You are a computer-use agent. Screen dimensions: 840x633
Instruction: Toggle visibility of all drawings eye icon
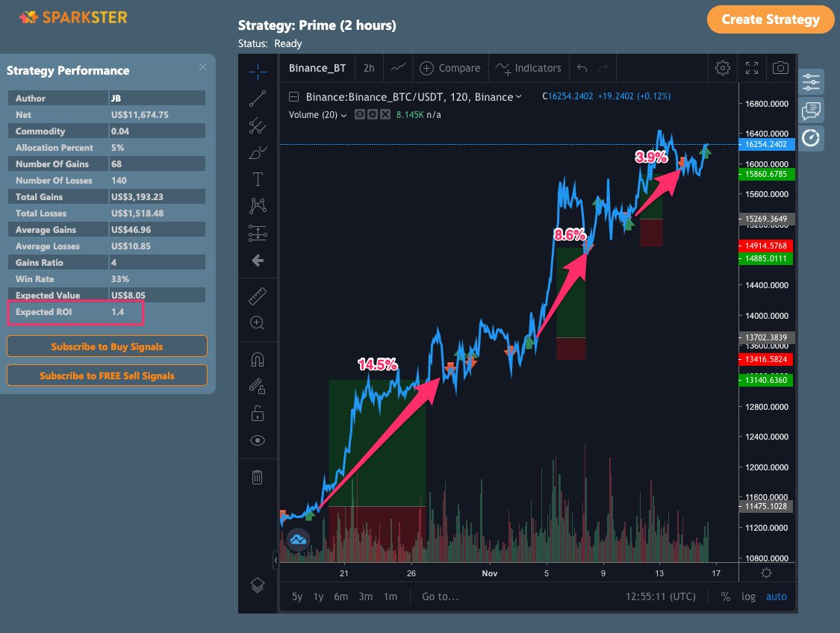tap(258, 440)
